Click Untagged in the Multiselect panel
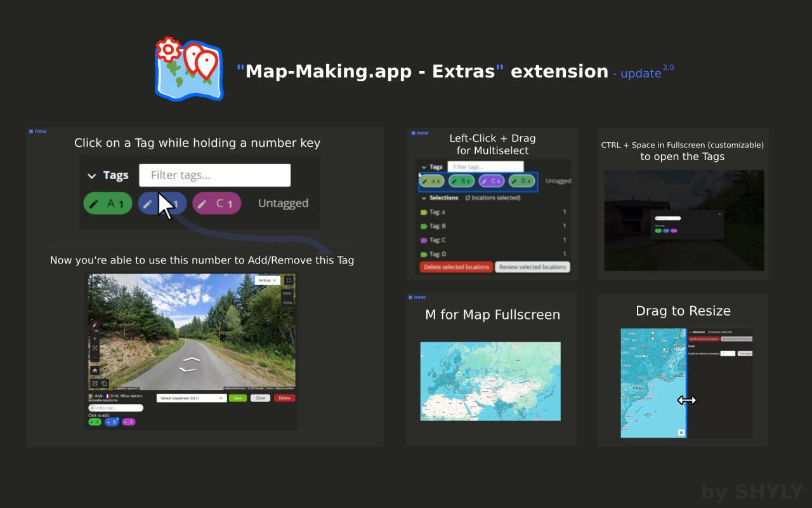The width and height of the screenshot is (812, 508). (558, 181)
